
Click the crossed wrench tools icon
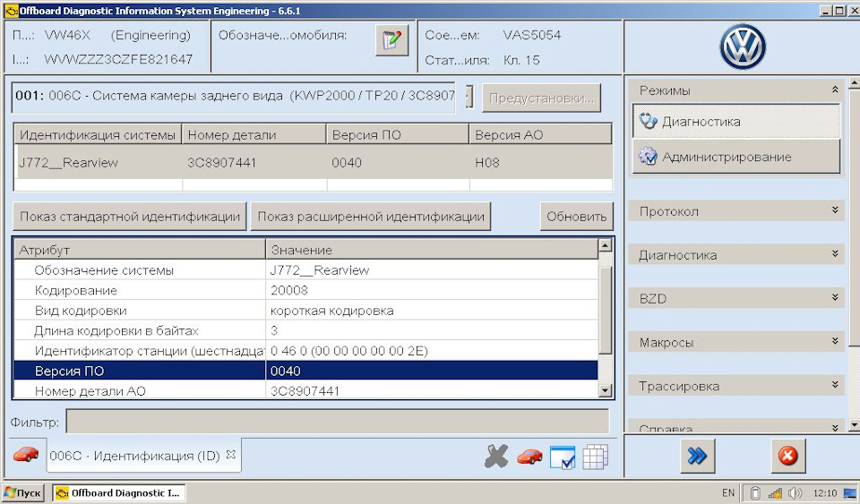pos(496,456)
